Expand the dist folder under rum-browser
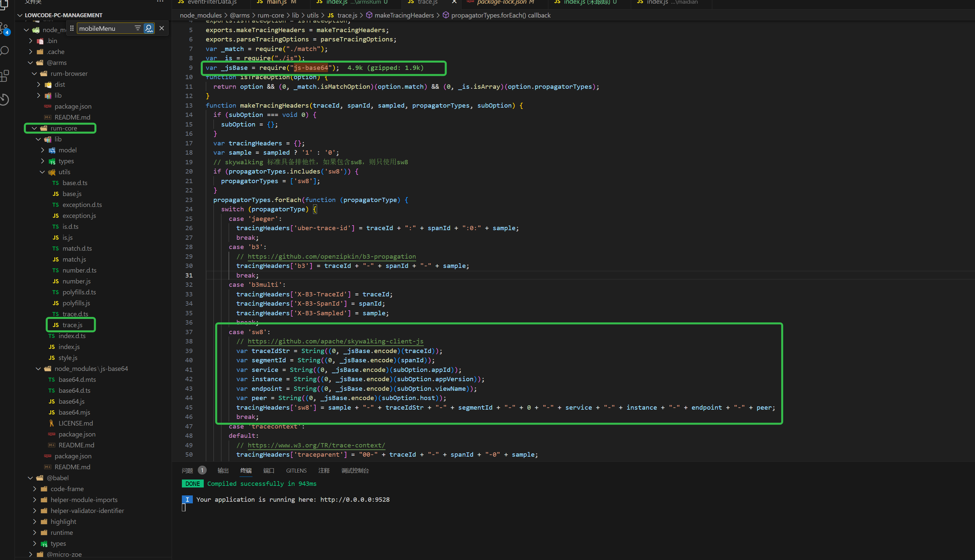Screen dimensions: 975x560 click(38, 84)
